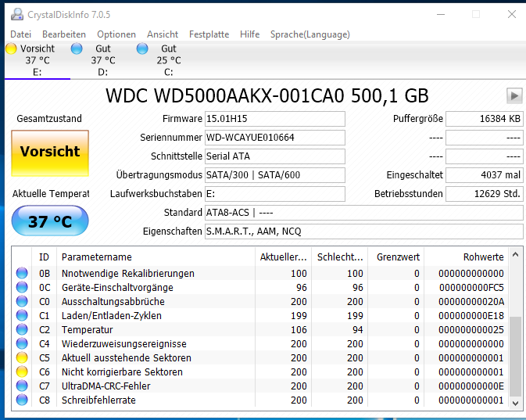This screenshot has width=526, height=420.
Task: Click blue status dot for Ausschaltungsabbrüche row
Action: coord(22,301)
